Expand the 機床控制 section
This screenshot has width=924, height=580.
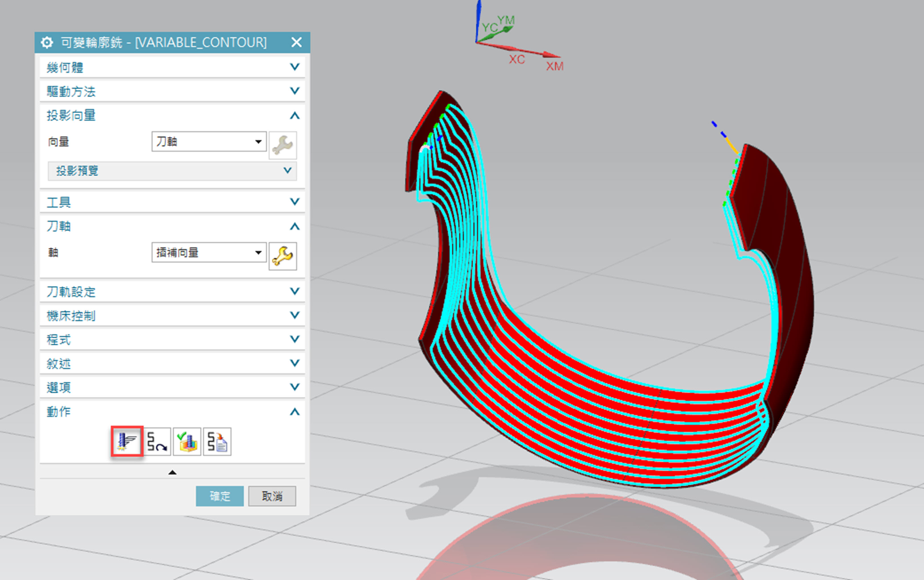(x=173, y=315)
